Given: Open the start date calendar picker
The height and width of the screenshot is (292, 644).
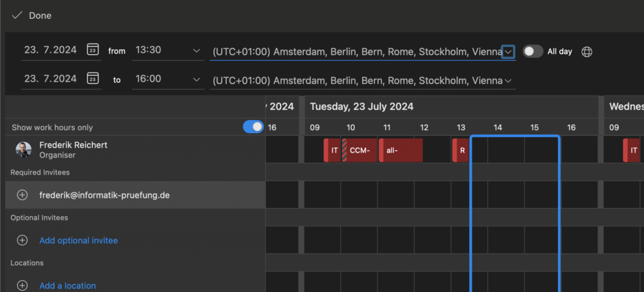Looking at the screenshot, I should click(92, 51).
